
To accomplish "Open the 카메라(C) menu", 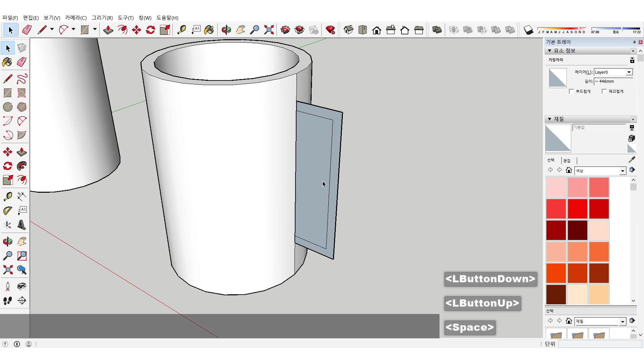I will coord(76,18).
